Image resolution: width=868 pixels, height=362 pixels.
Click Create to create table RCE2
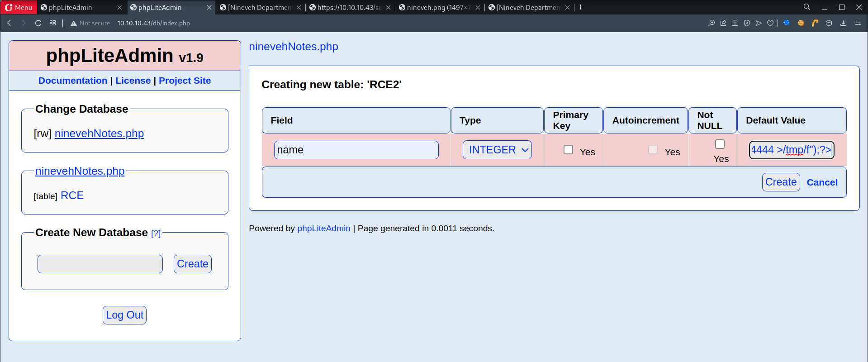click(x=781, y=182)
